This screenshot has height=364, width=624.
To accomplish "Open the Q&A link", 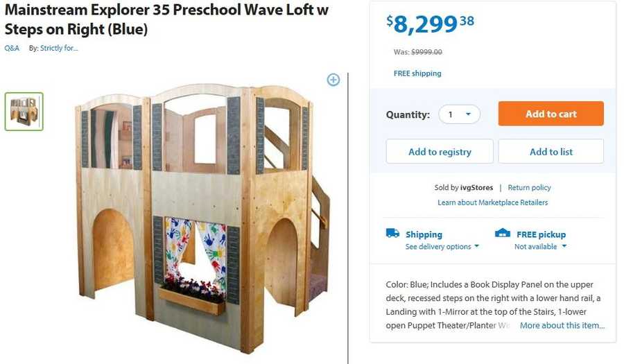I will 12,48.
